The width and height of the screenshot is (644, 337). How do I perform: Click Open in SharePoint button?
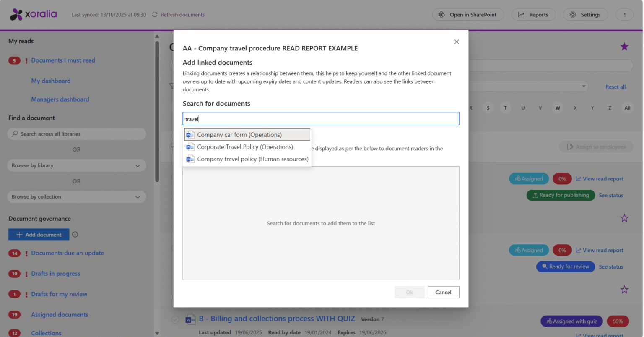[x=468, y=15]
